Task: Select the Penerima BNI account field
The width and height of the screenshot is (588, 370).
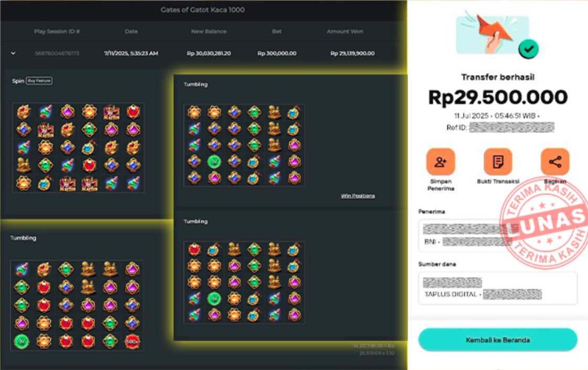Action: [x=498, y=236]
